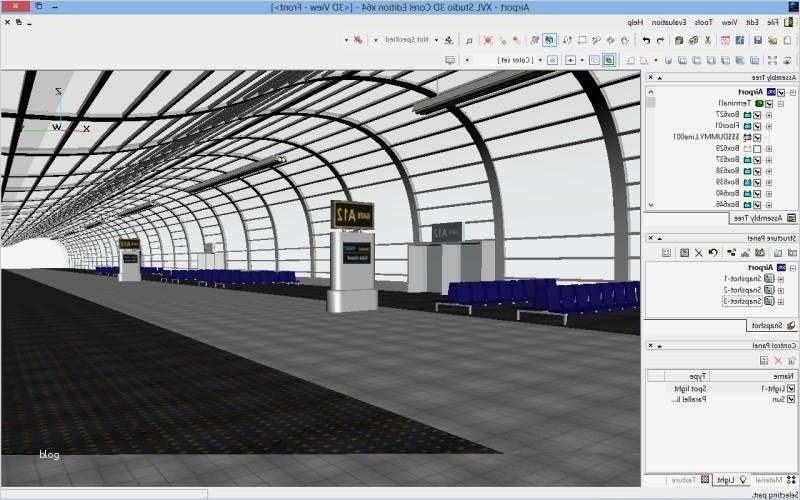Disable the Sun light checkbox
The width and height of the screenshot is (800, 500).
pyautogui.click(x=791, y=399)
